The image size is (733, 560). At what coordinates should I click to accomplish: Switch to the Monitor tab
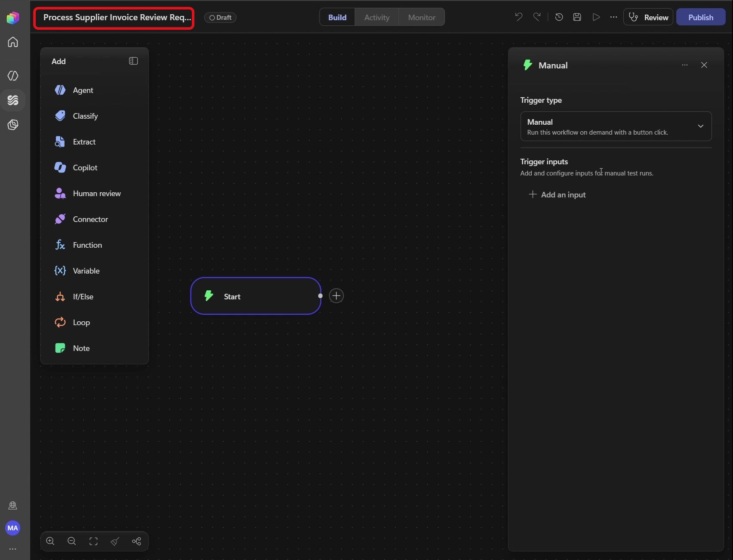point(422,17)
